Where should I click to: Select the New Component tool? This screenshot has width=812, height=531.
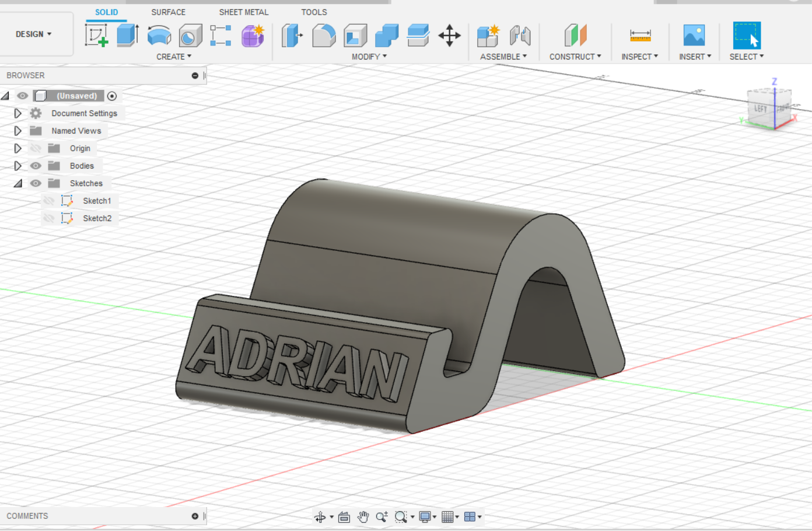pos(488,36)
